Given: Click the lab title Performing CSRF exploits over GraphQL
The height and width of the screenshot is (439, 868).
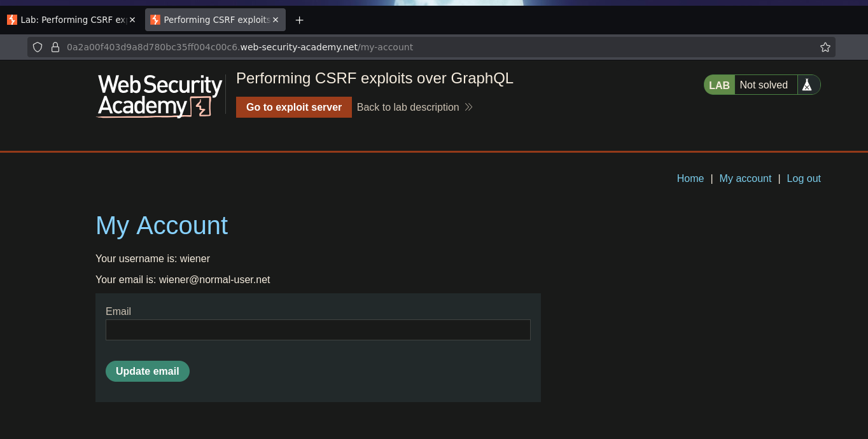Looking at the screenshot, I should click(375, 78).
